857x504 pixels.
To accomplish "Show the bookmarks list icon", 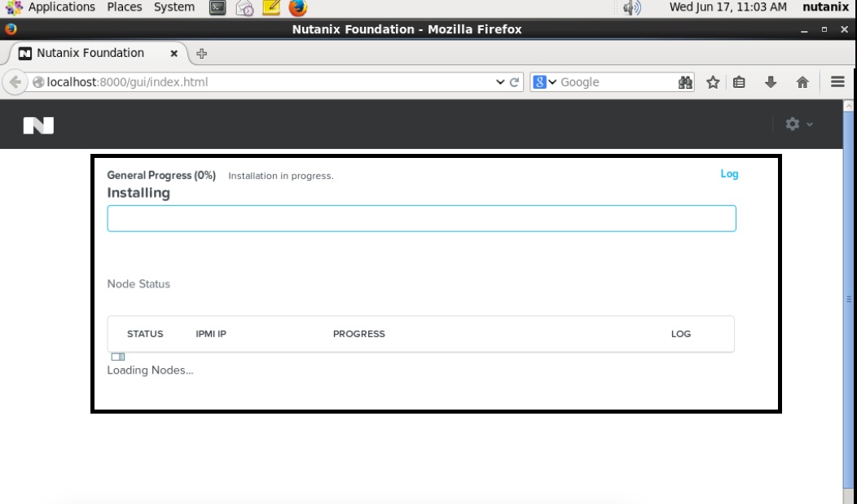I will coord(740,82).
